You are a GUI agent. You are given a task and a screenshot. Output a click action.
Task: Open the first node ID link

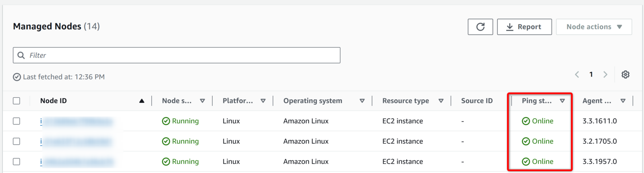[76, 121]
